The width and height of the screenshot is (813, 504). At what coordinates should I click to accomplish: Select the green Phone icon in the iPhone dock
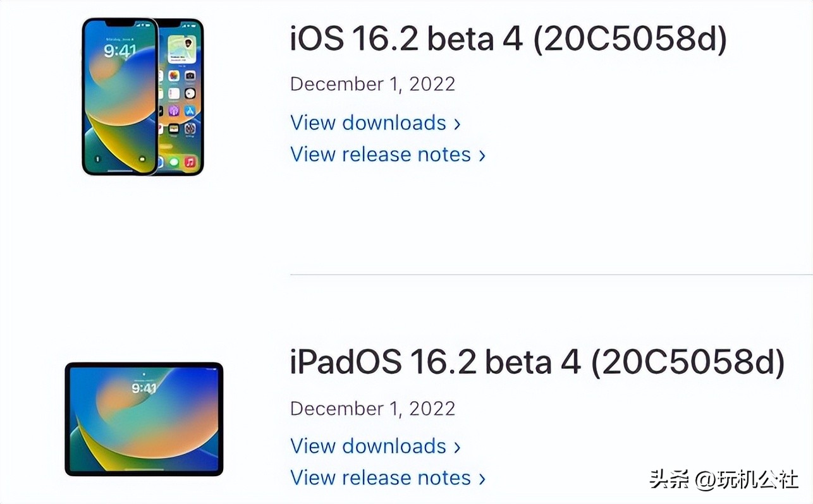173,161
